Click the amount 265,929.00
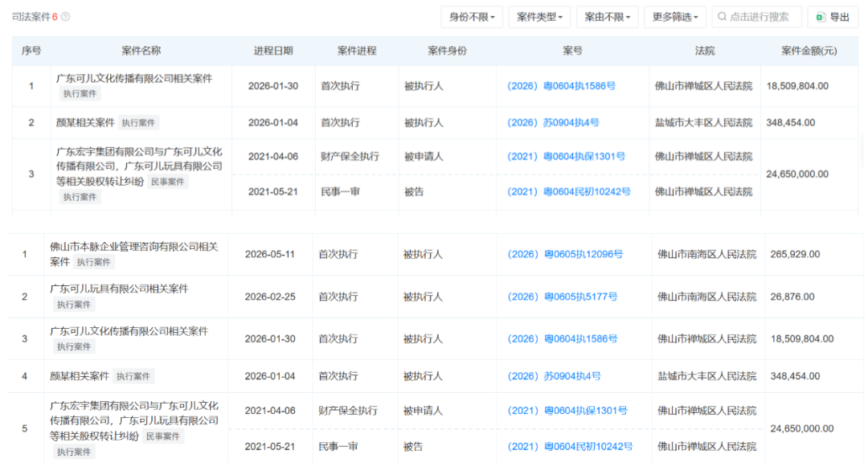Viewport: 868px width, 471px height. point(795,254)
